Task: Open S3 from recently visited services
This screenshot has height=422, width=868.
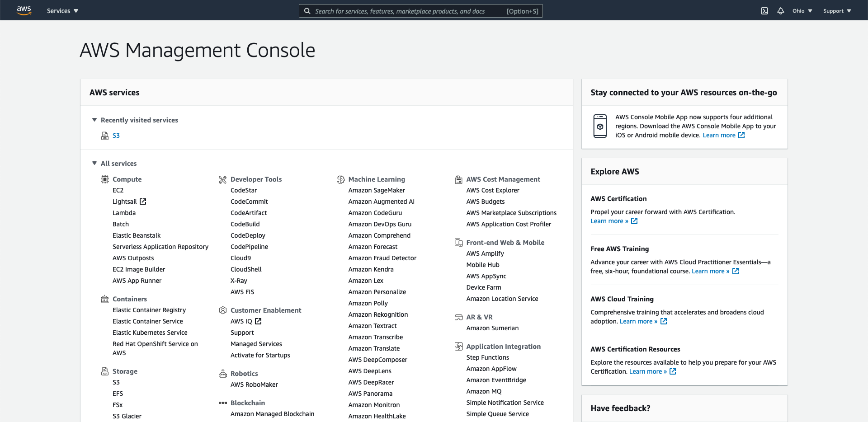Action: pyautogui.click(x=116, y=136)
